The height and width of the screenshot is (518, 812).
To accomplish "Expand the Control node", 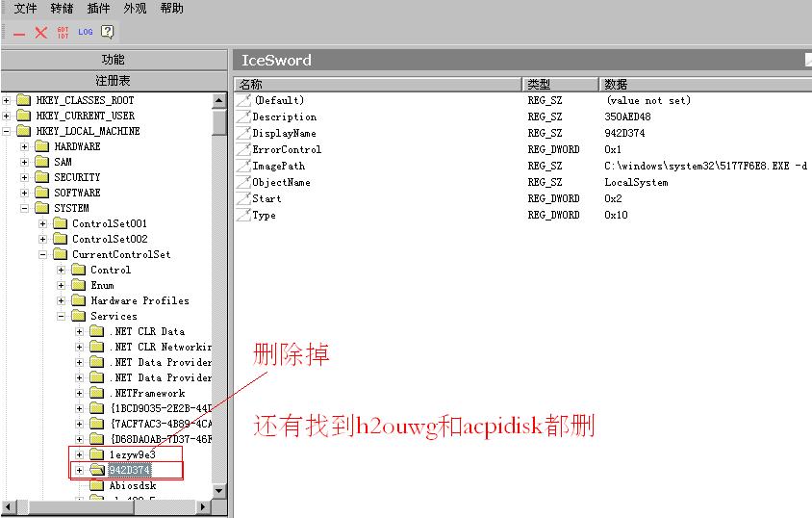I will (x=62, y=270).
